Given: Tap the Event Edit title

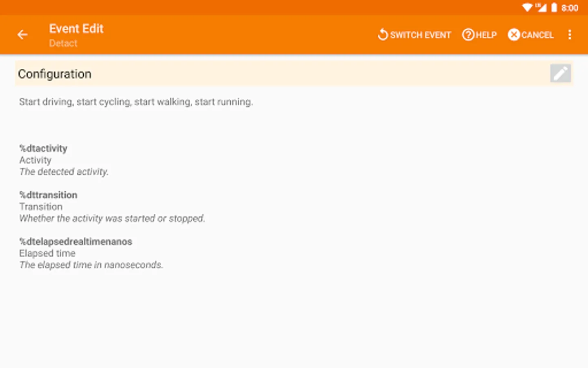Looking at the screenshot, I should (x=76, y=29).
